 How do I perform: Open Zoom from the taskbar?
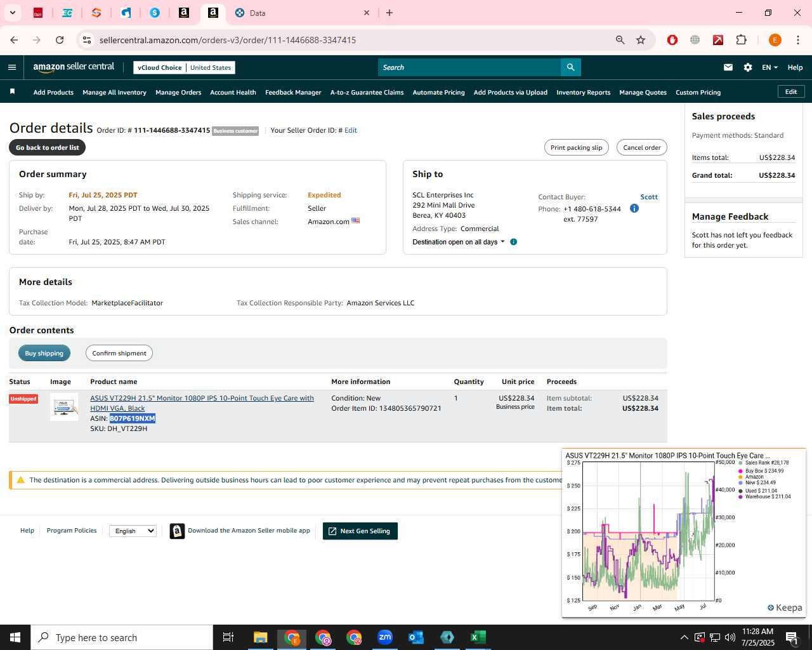click(385, 637)
